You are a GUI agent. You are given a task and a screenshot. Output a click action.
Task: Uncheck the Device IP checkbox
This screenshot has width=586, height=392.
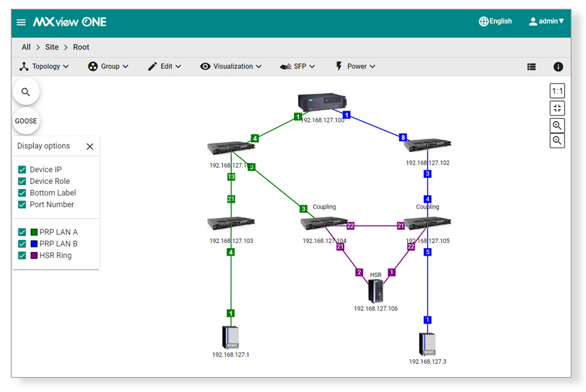22,170
